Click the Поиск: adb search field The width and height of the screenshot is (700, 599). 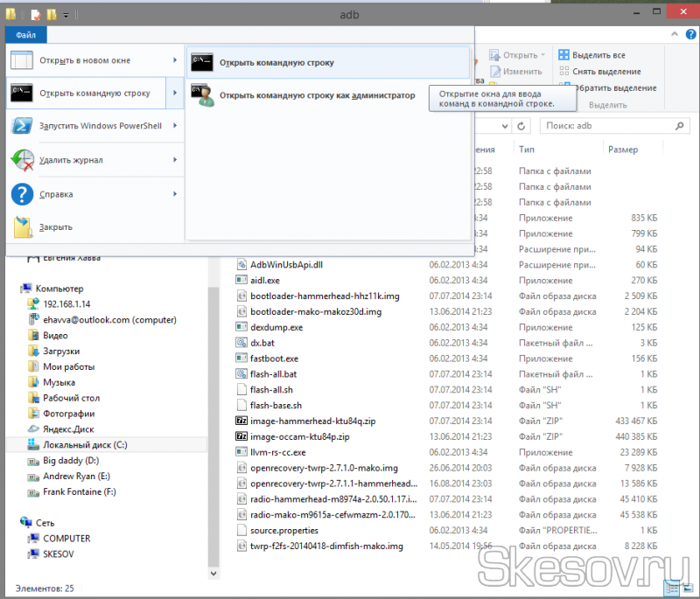point(604,126)
